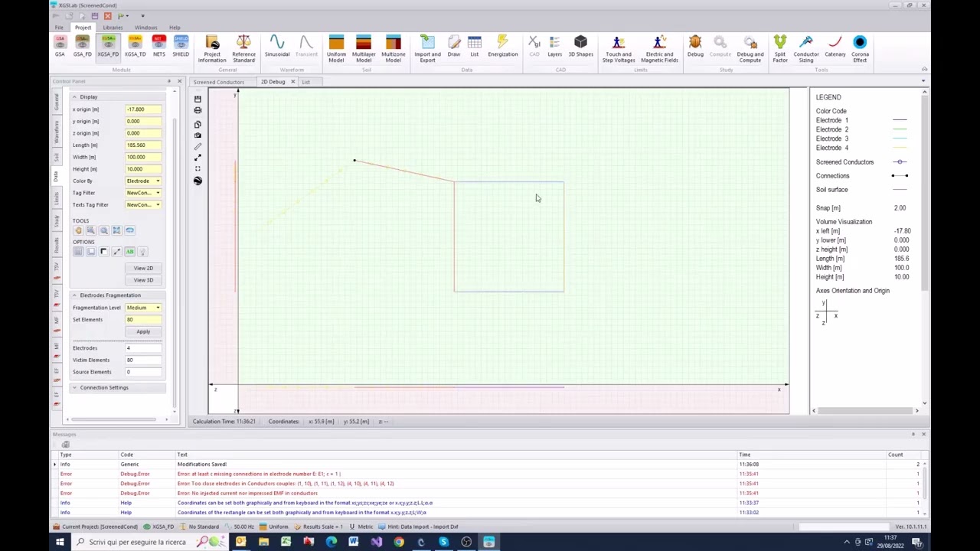Toggle the first grid display option
This screenshot has height=551, width=980.
78,252
